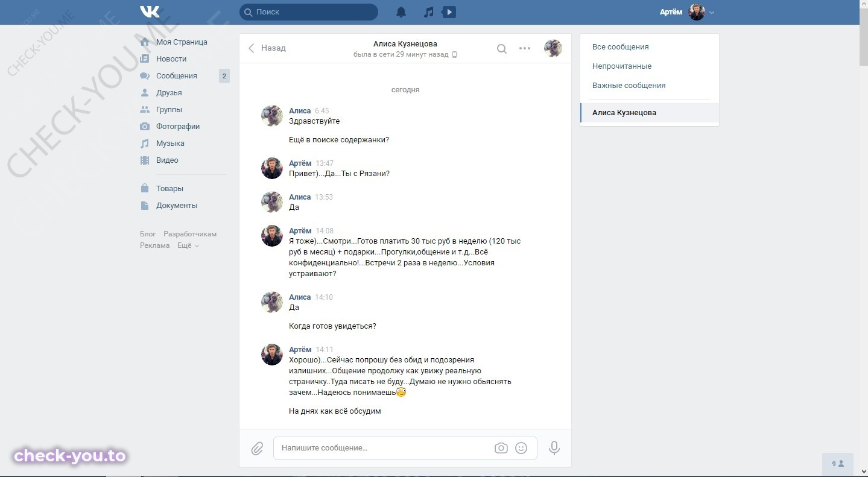Click the person icon beside Друзья

[145, 93]
